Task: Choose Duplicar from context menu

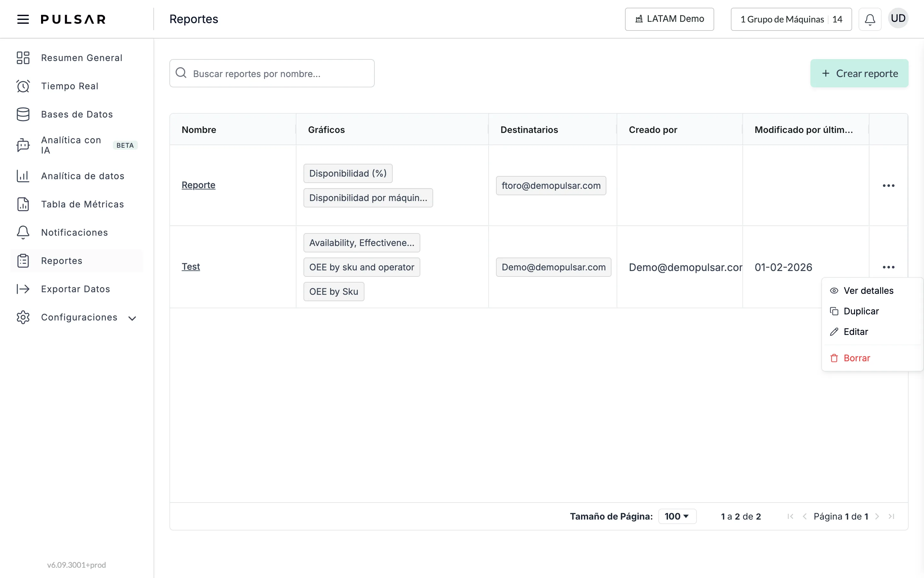Action: (872, 311)
